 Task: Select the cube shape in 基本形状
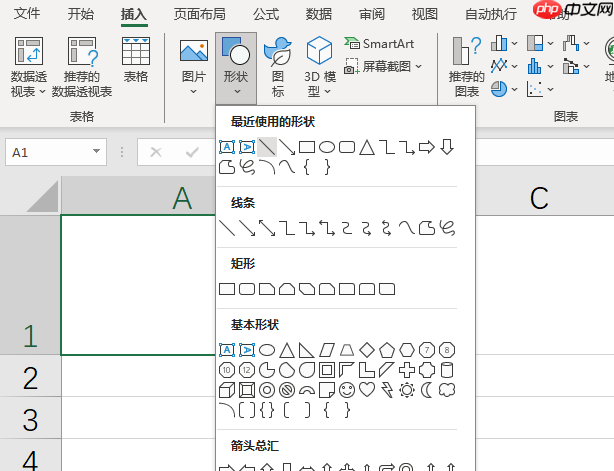(227, 390)
